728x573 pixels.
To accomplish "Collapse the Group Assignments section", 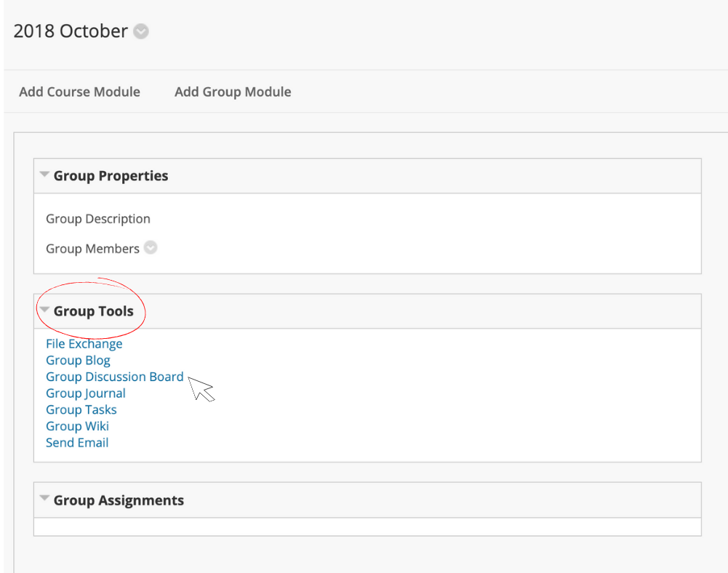I will click(44, 498).
